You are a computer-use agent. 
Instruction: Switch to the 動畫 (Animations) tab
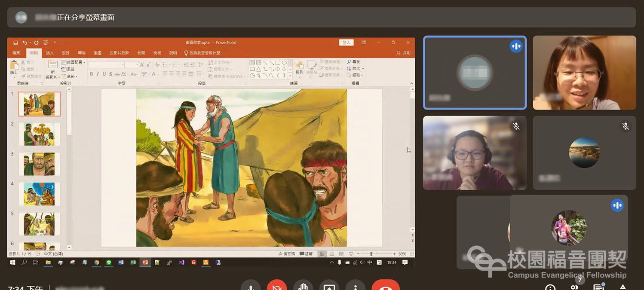coord(98,53)
